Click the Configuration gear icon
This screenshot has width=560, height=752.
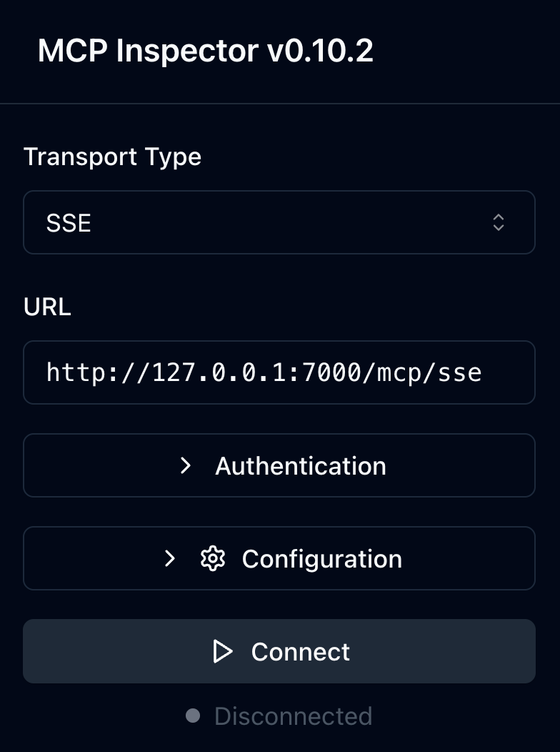tap(213, 558)
